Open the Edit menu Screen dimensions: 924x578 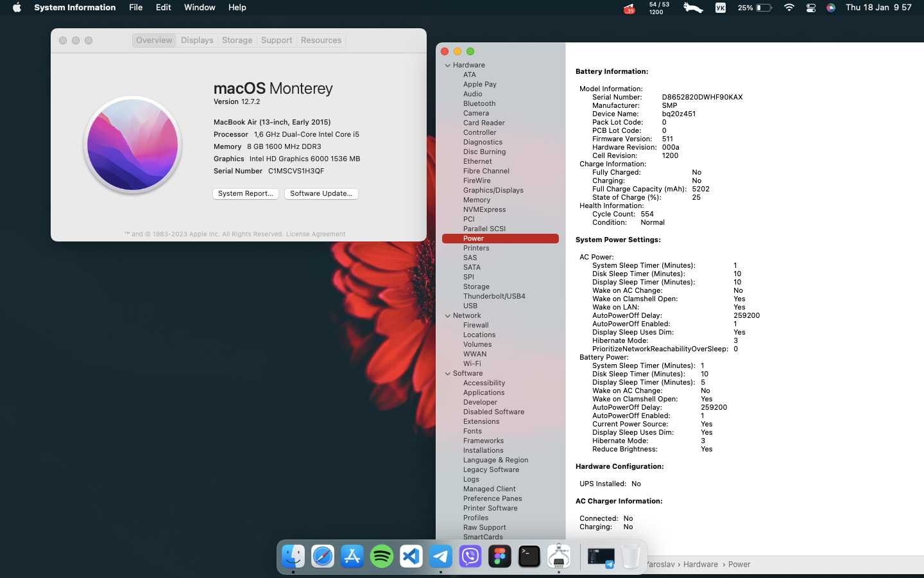point(163,8)
